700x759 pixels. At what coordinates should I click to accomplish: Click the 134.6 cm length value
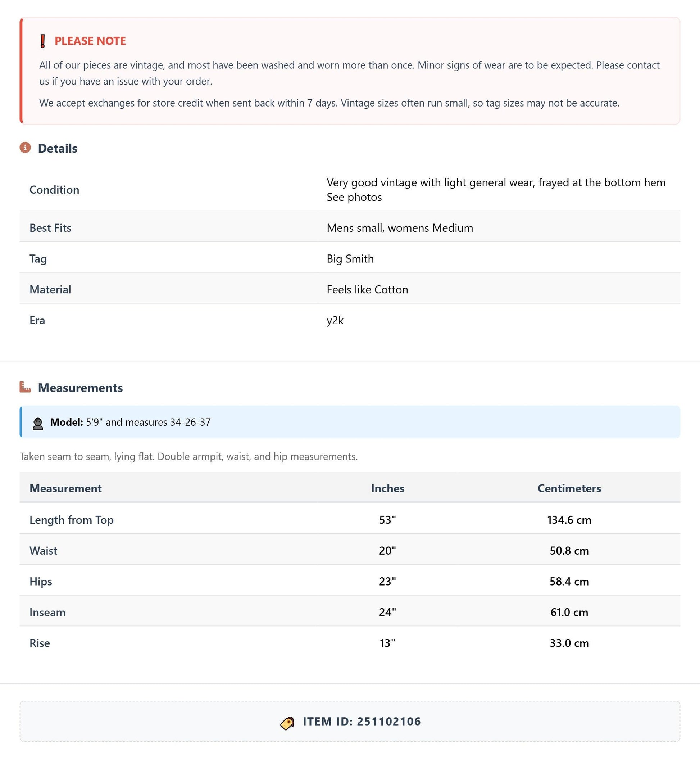click(569, 520)
